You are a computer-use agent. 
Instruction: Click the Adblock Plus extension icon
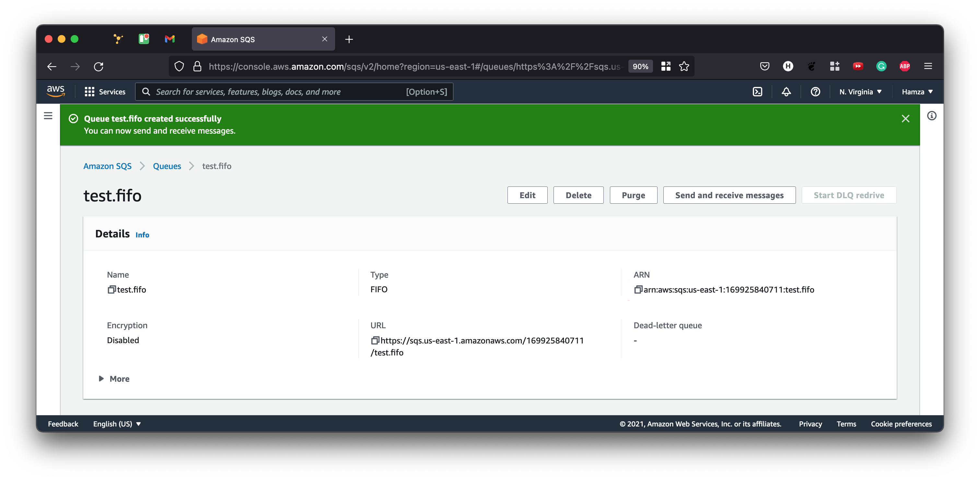904,66
